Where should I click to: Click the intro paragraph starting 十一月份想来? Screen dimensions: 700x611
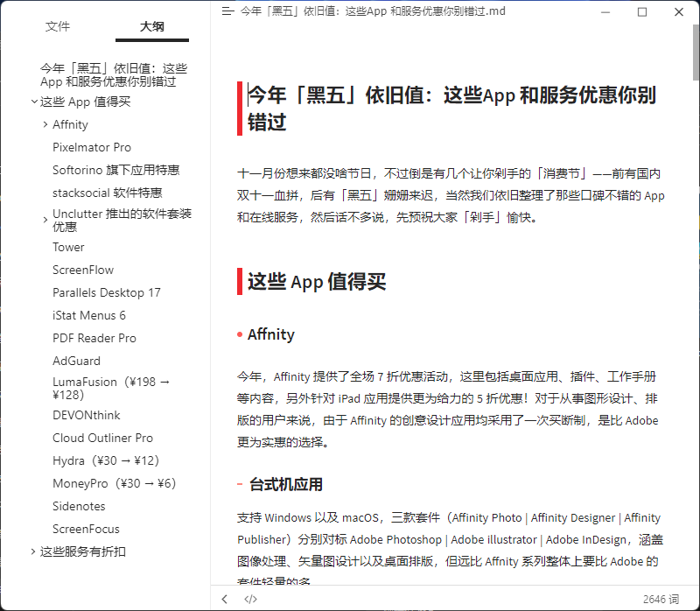[451, 195]
